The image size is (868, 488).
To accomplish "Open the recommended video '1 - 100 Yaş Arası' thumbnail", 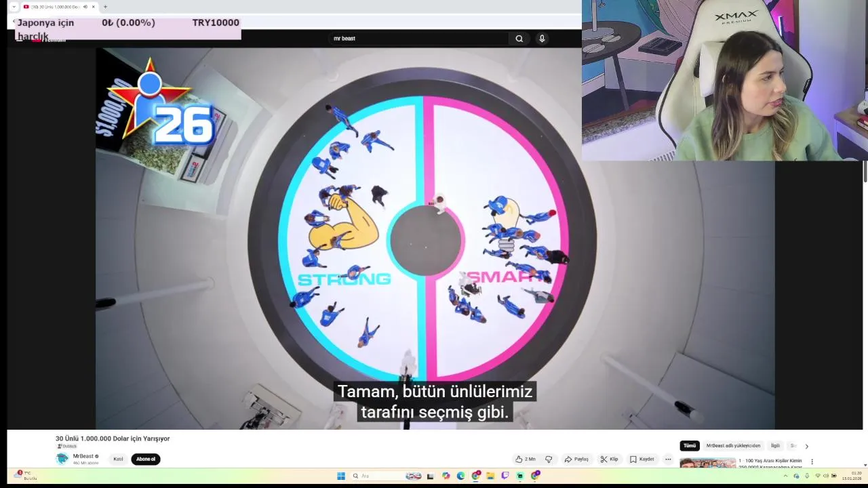I will pyautogui.click(x=707, y=464).
